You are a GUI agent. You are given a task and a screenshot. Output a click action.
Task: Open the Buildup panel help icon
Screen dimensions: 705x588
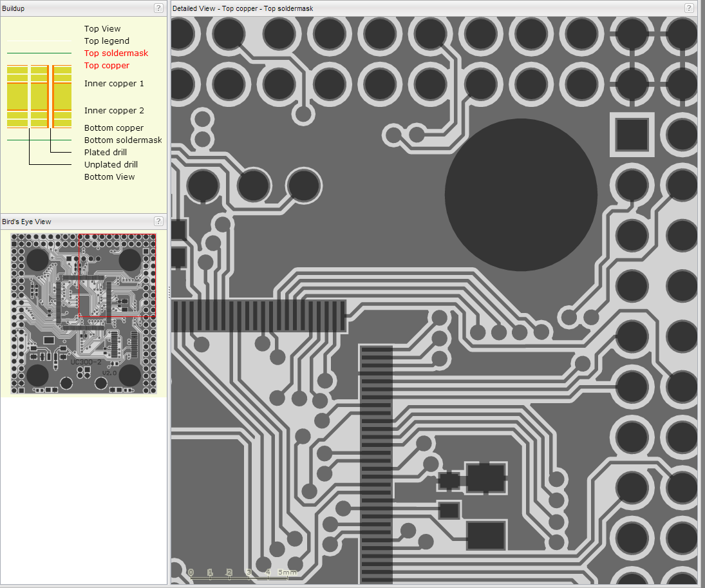[158, 8]
